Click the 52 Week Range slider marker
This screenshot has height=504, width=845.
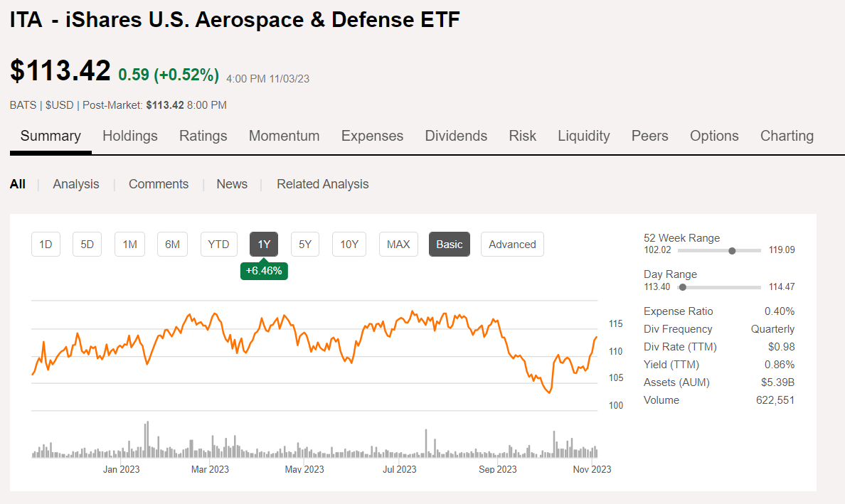pos(732,250)
